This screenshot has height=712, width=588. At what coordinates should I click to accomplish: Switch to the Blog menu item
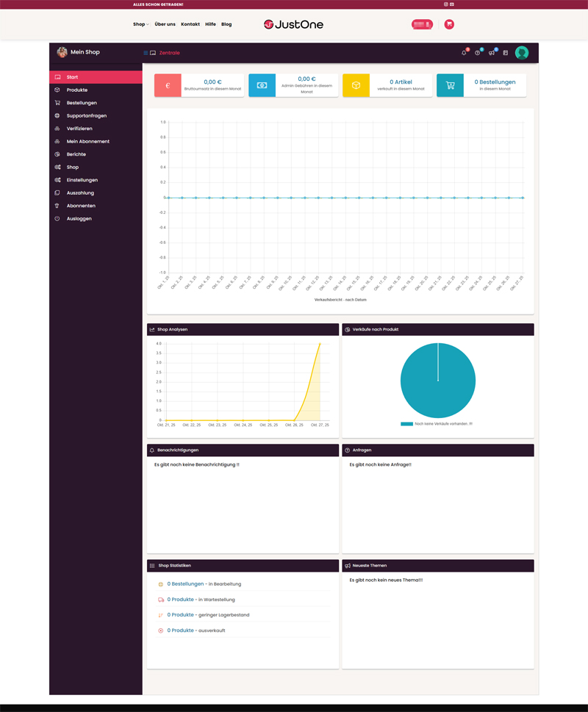click(226, 24)
